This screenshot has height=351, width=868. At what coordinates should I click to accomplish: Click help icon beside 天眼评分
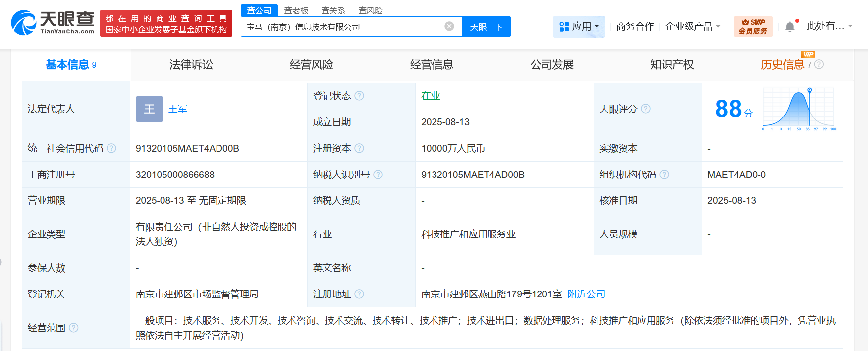(645, 109)
